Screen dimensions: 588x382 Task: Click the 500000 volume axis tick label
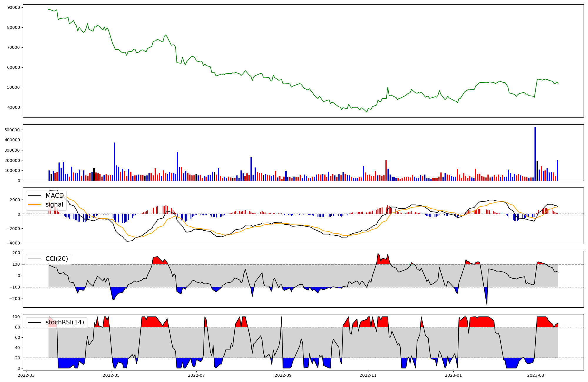(12, 130)
